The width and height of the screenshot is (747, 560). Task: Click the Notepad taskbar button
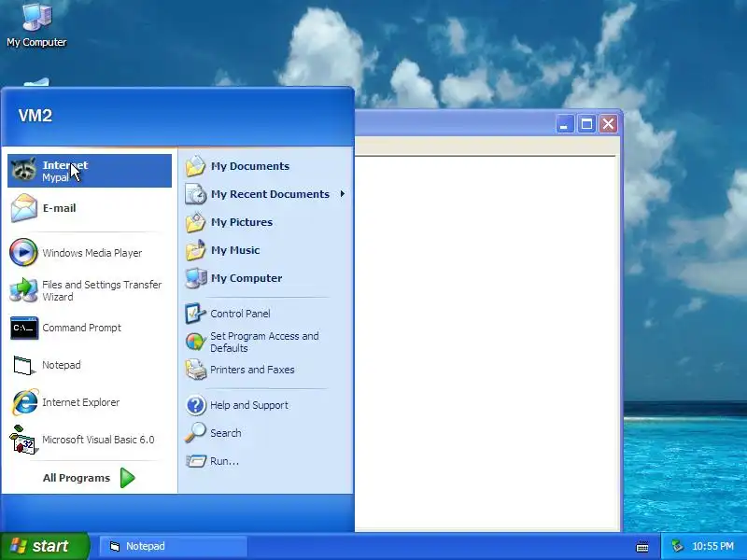(174, 546)
